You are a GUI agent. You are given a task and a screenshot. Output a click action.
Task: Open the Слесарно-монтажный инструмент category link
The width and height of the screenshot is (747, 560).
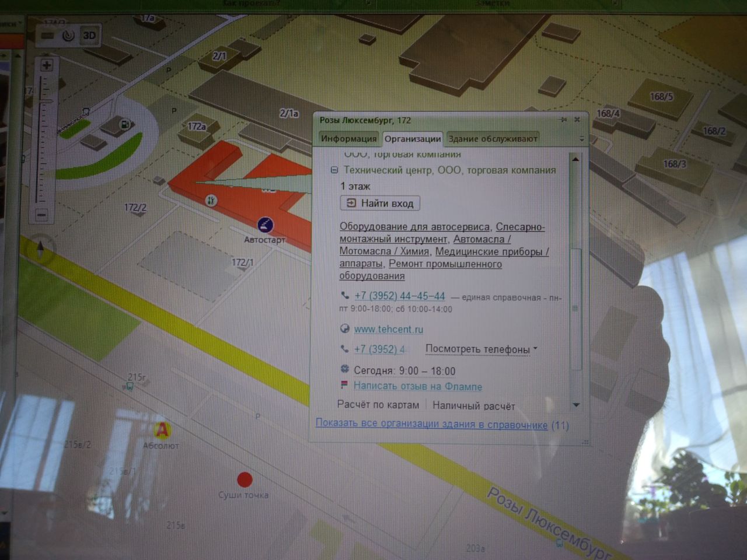(442, 233)
